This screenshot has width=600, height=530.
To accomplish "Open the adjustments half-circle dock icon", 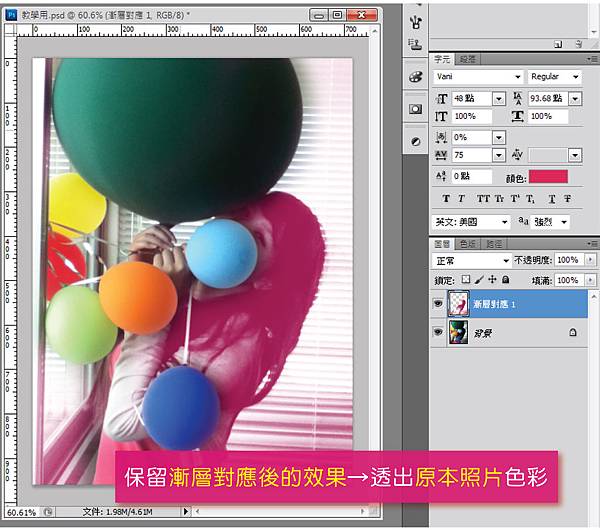I will click(x=416, y=142).
